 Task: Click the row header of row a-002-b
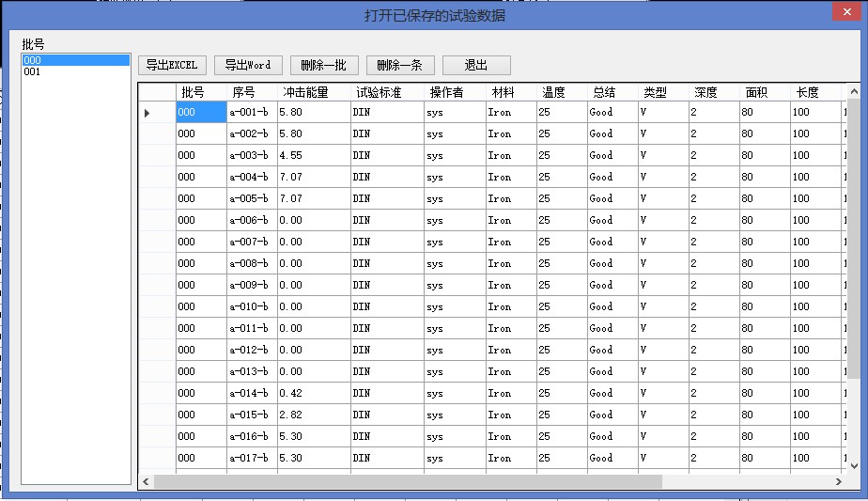(157, 133)
